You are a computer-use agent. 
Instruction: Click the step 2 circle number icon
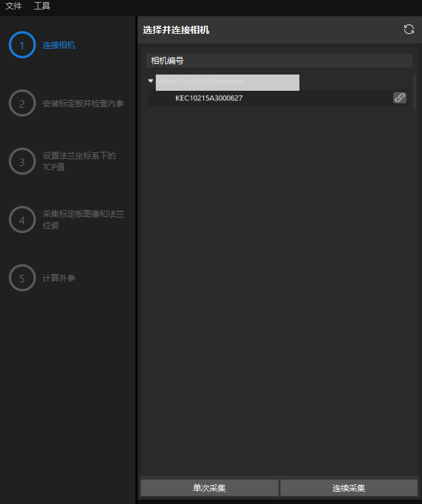(x=22, y=103)
